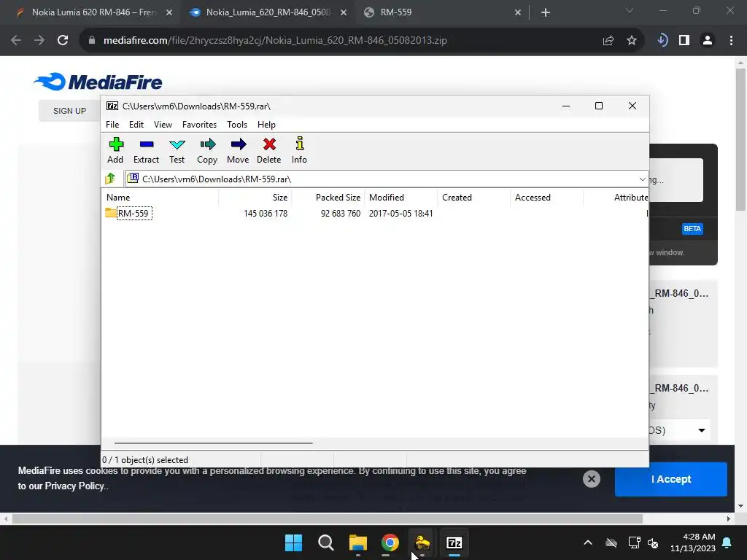Sort by the Attributes column header

616,197
